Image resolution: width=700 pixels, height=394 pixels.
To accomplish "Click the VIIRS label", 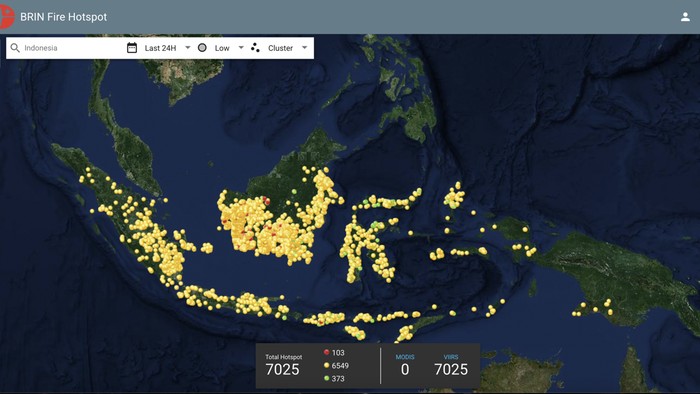I will (451, 357).
